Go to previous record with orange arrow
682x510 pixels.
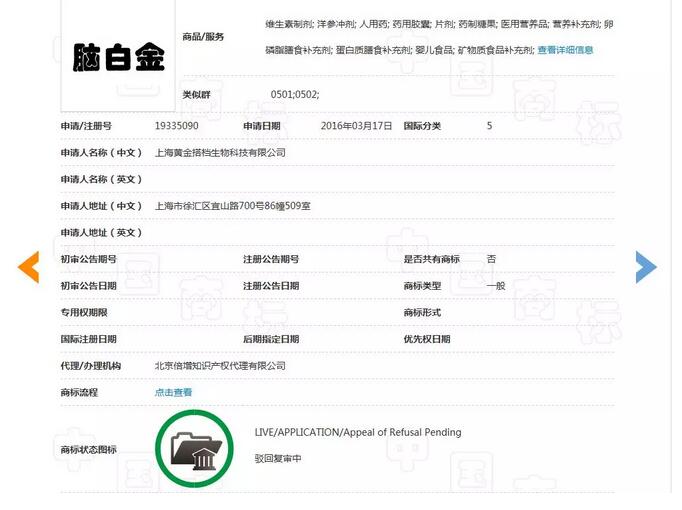click(x=29, y=267)
